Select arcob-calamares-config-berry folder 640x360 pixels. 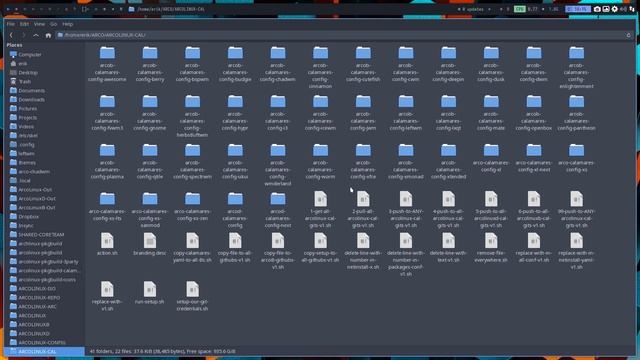(150, 64)
